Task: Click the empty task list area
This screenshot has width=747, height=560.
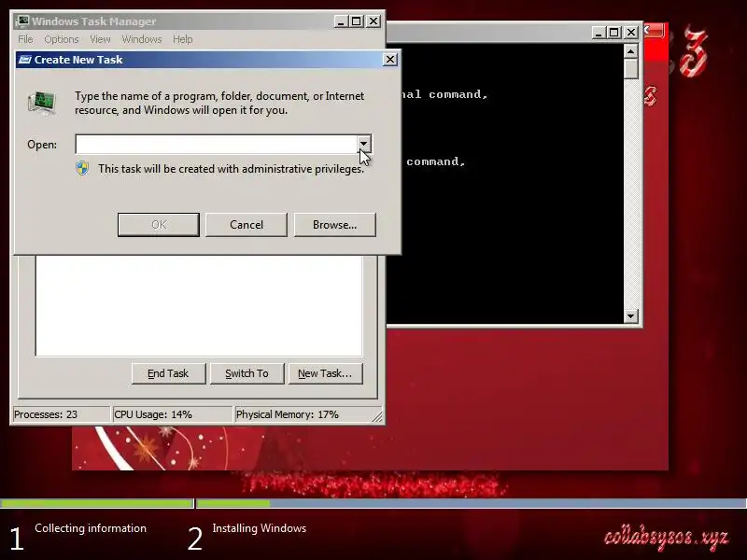Action: 199,305
